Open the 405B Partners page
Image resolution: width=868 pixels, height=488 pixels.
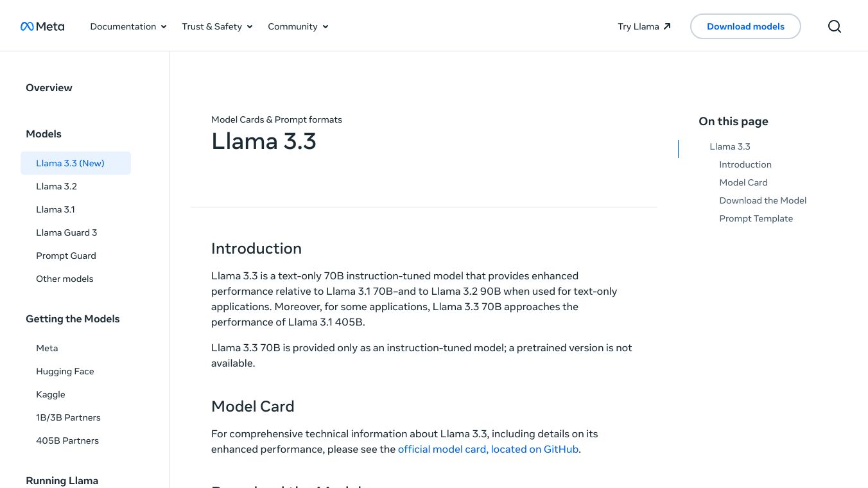[x=67, y=440]
